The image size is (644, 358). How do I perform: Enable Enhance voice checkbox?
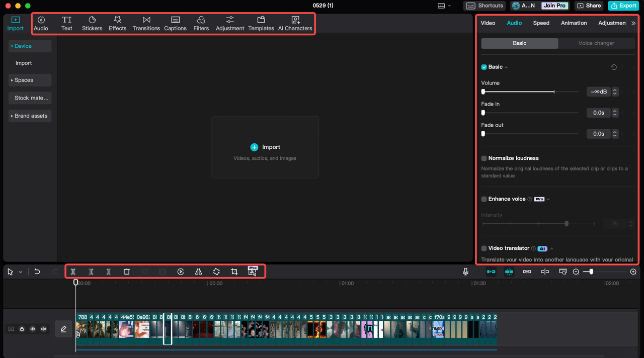tap(484, 199)
